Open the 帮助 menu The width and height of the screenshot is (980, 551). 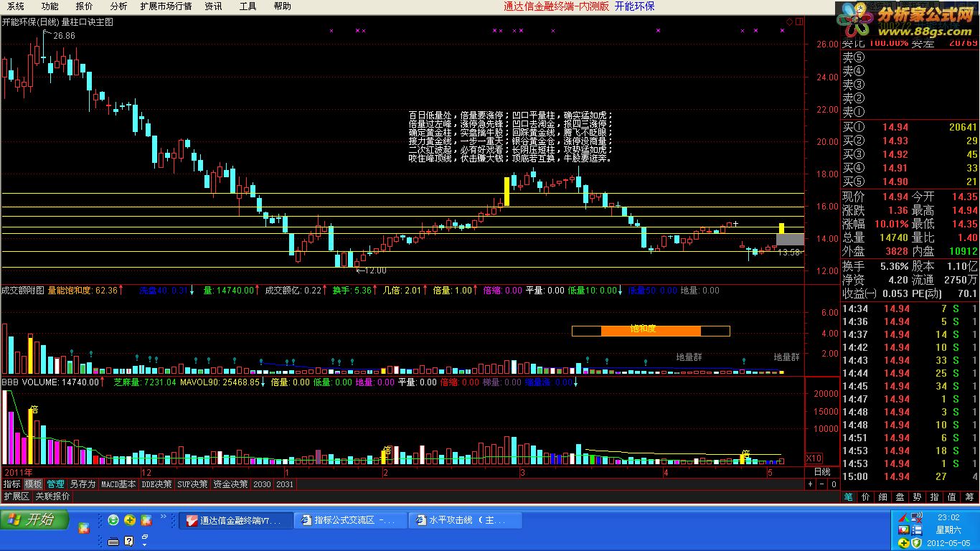tap(283, 6)
